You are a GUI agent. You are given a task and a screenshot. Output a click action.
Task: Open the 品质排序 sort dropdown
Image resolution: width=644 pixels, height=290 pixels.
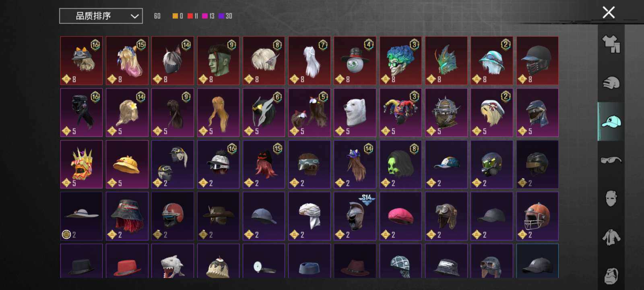click(101, 16)
